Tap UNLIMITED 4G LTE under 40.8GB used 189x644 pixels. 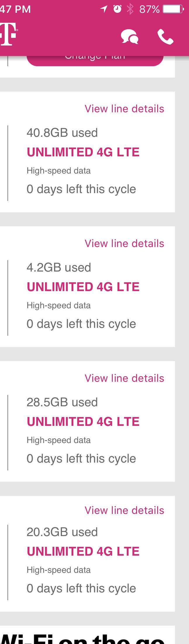pos(83,152)
